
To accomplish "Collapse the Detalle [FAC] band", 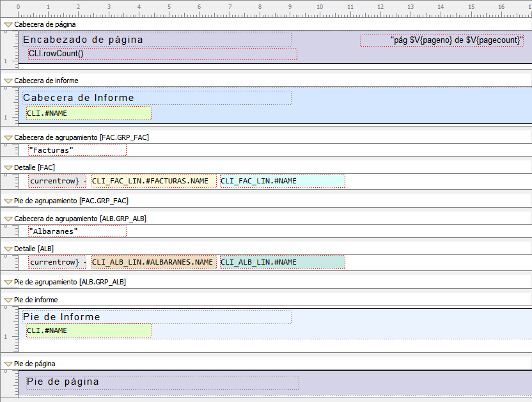I will (8, 167).
